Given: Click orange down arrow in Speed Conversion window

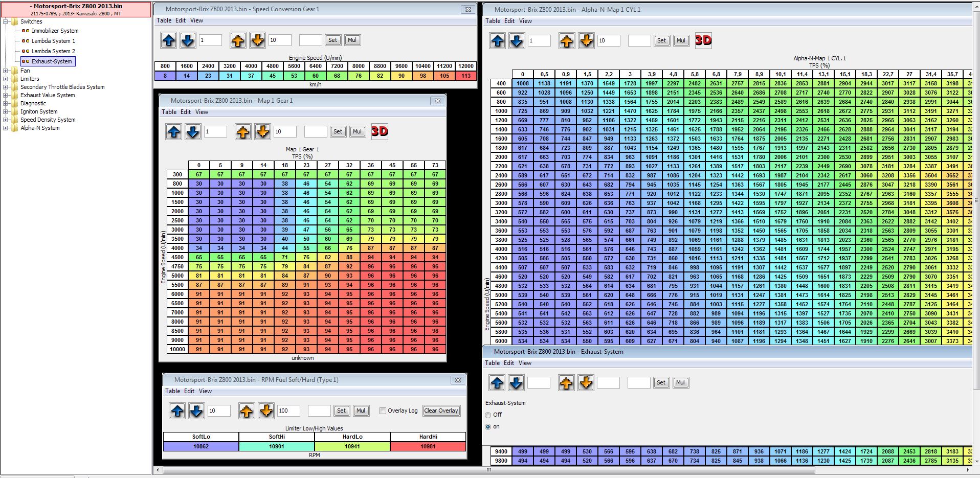Looking at the screenshot, I should click(x=257, y=40).
